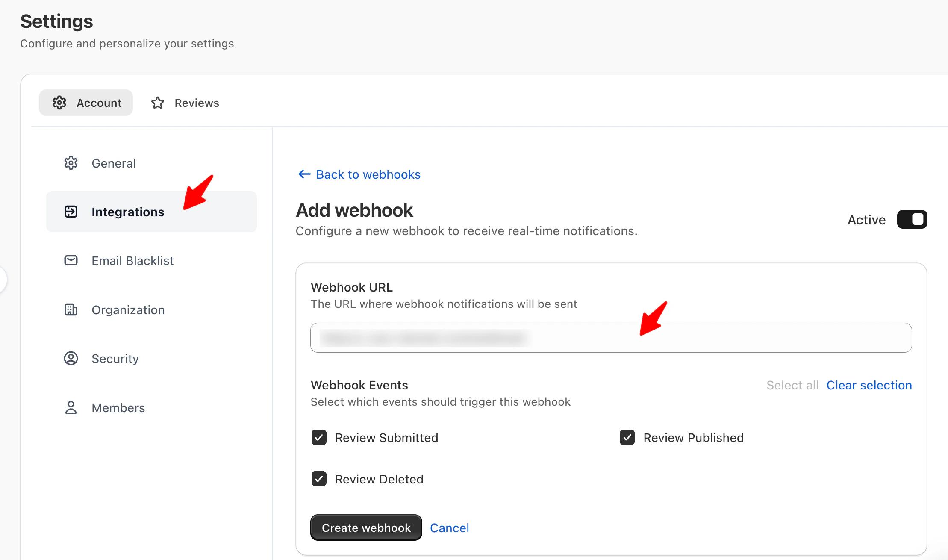Click the Clear selection link

click(869, 385)
